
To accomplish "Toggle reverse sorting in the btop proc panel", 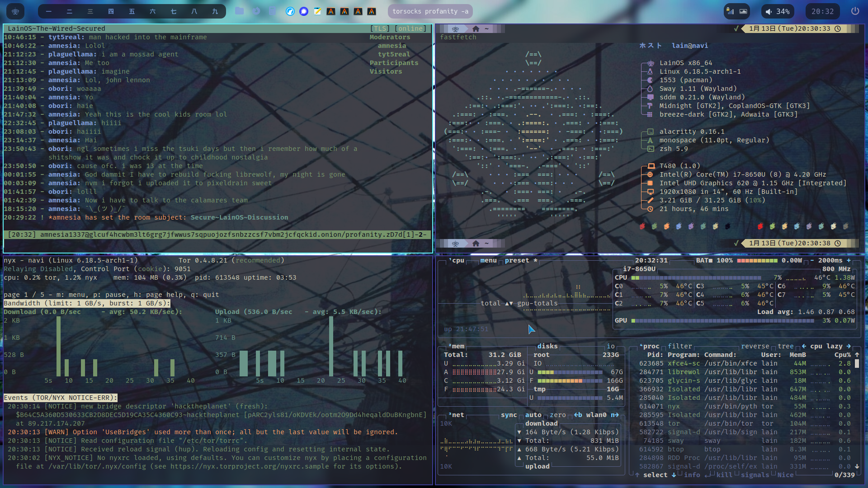I will tap(755, 346).
